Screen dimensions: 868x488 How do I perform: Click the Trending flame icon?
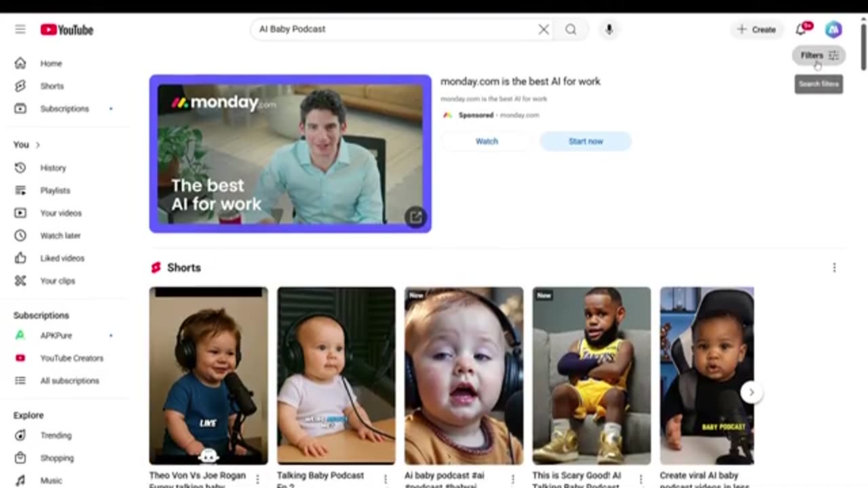[20, 435]
